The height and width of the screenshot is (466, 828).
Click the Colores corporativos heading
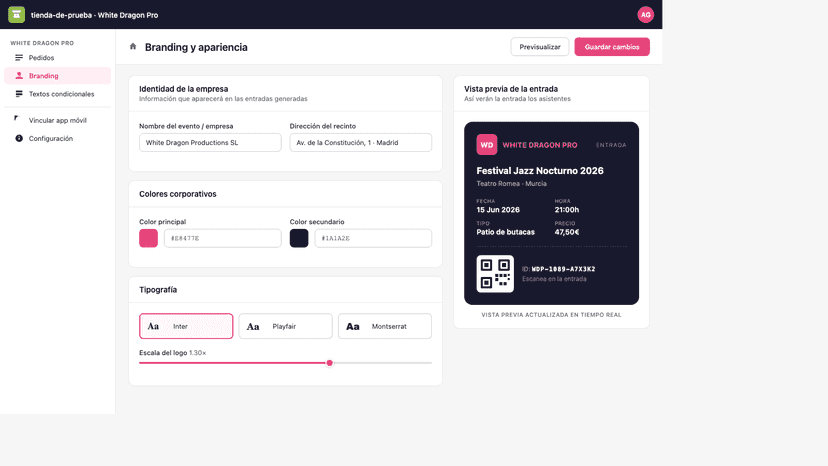177,194
